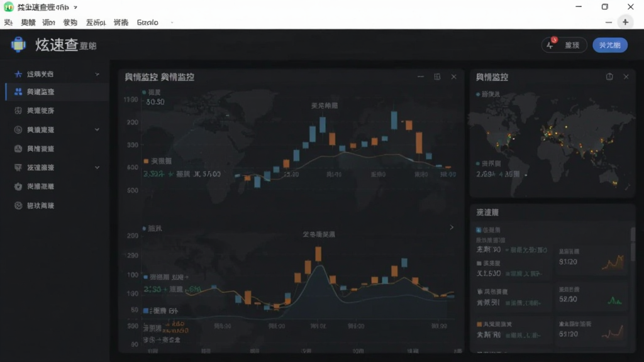
Task: Toggle the orange square legend in upper chart
Action: pos(146,162)
